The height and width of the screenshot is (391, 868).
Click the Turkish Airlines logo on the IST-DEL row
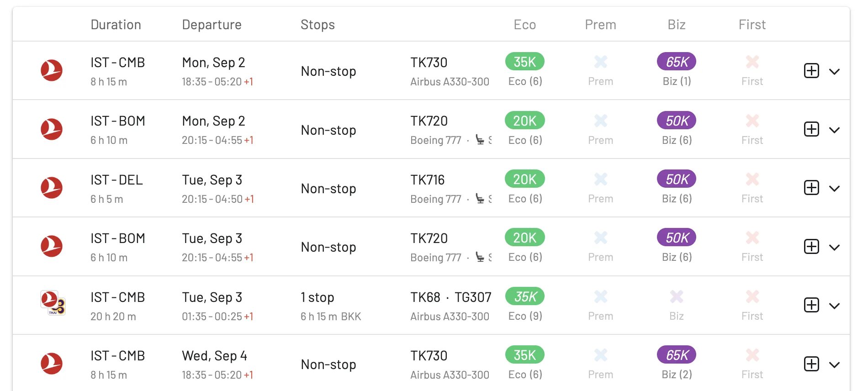click(52, 188)
